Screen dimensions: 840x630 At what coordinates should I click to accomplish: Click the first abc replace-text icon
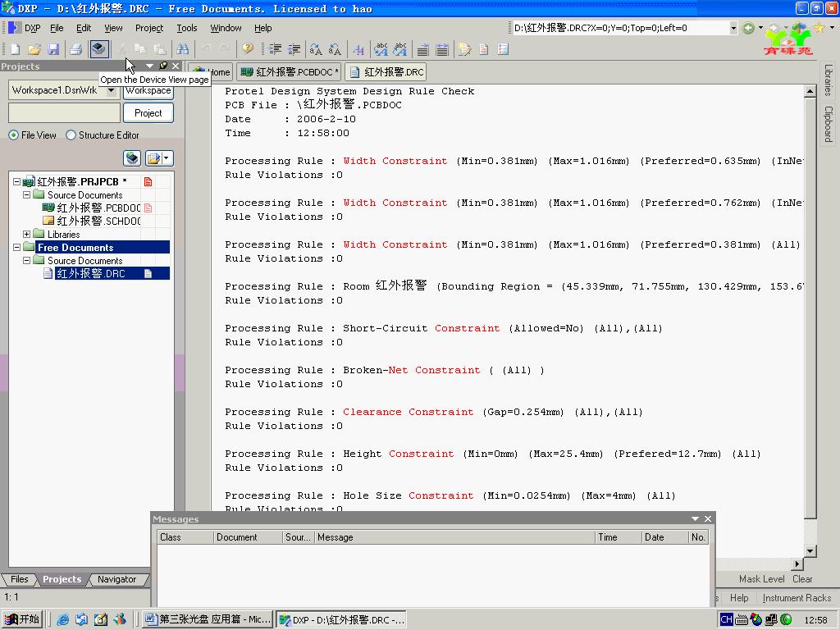(x=381, y=49)
